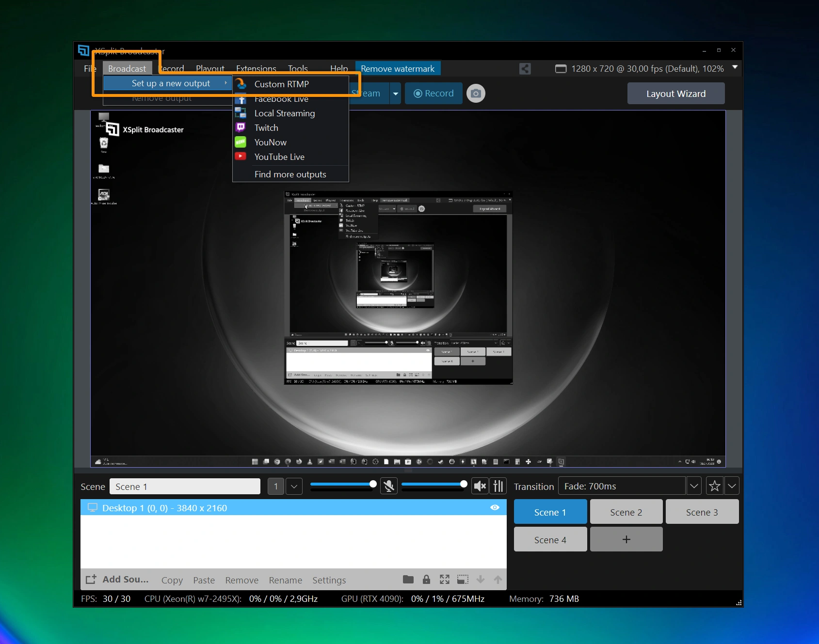
Task: Open the Layout Wizard
Action: click(x=675, y=93)
